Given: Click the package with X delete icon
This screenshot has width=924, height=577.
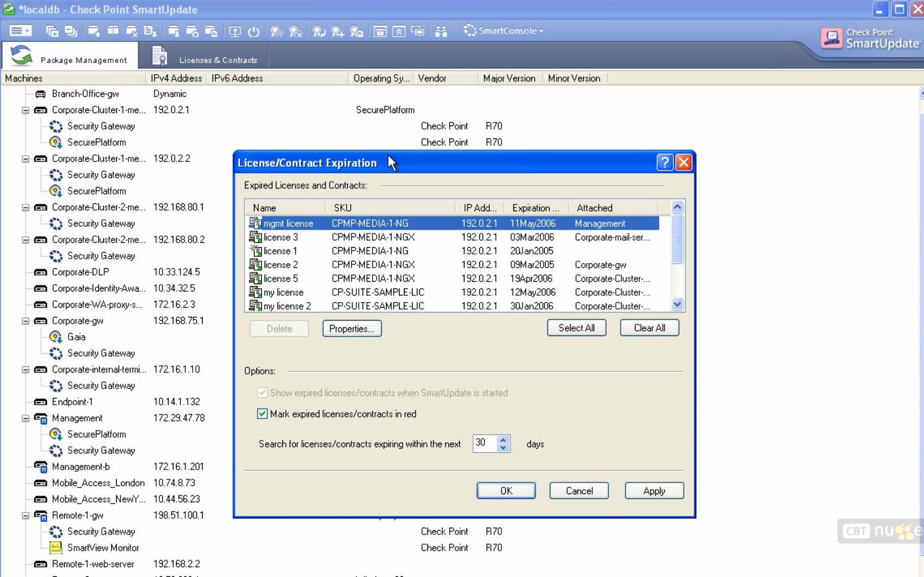Looking at the screenshot, I should 132,31.
